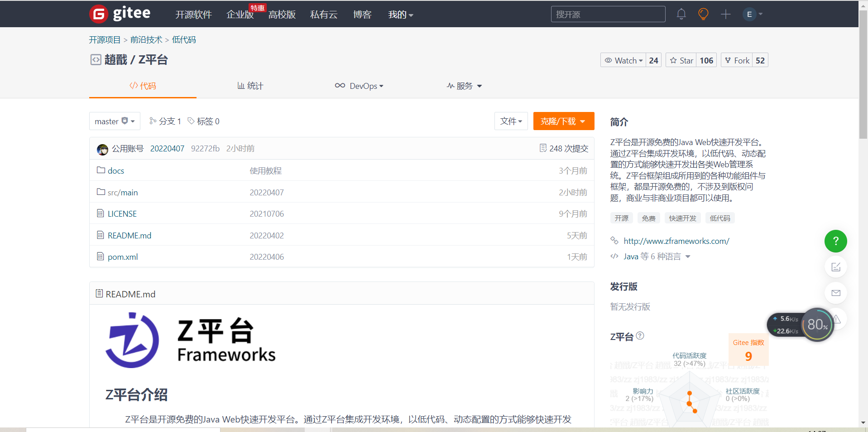Viewport: 868px width, 432px height.
Task: Open the pom.xml file
Action: 123,257
